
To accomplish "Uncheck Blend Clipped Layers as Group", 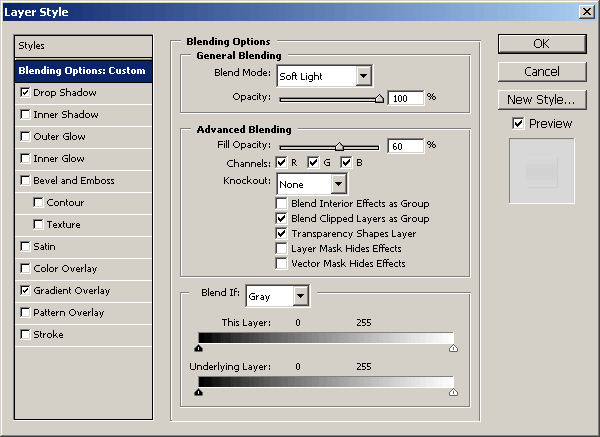I will click(281, 218).
